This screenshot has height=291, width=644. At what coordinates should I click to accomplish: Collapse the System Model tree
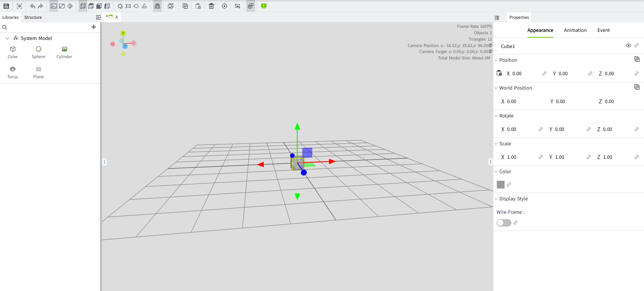pos(7,38)
